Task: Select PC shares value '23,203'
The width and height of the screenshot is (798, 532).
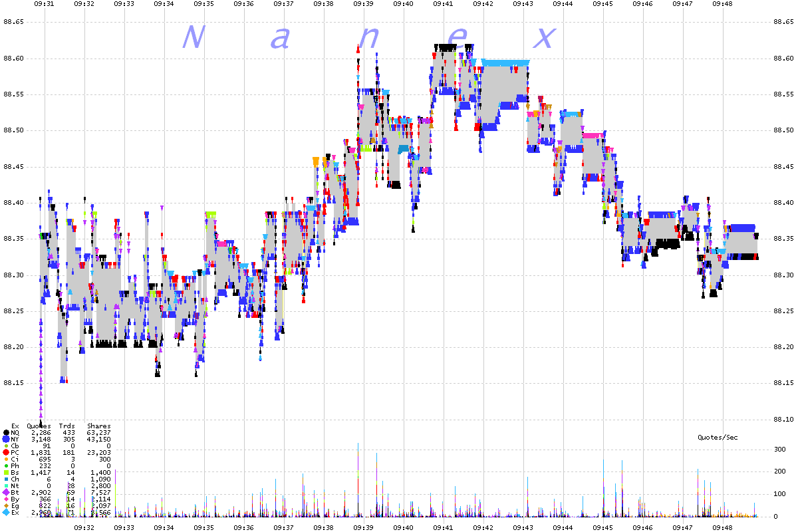Action: [x=99, y=452]
